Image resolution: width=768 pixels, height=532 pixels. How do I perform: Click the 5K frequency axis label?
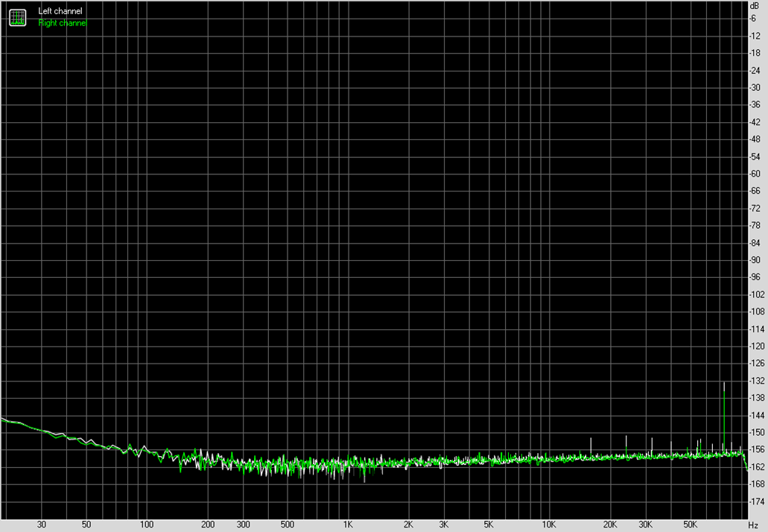coord(489,525)
